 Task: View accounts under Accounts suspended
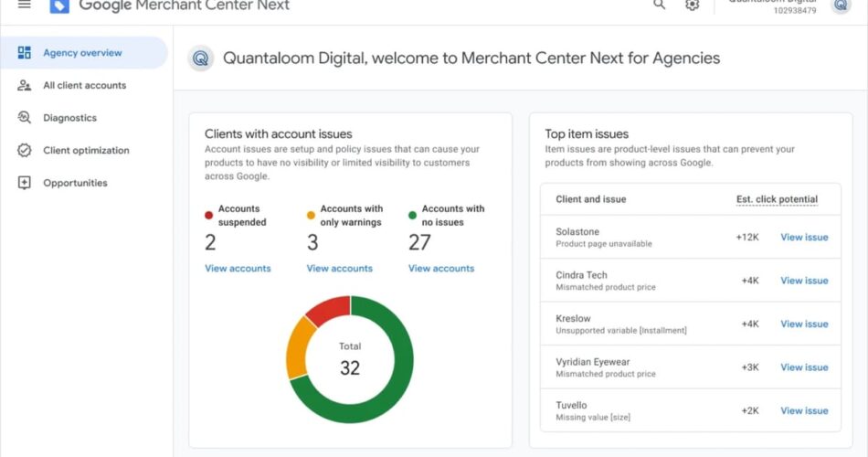[x=238, y=269]
